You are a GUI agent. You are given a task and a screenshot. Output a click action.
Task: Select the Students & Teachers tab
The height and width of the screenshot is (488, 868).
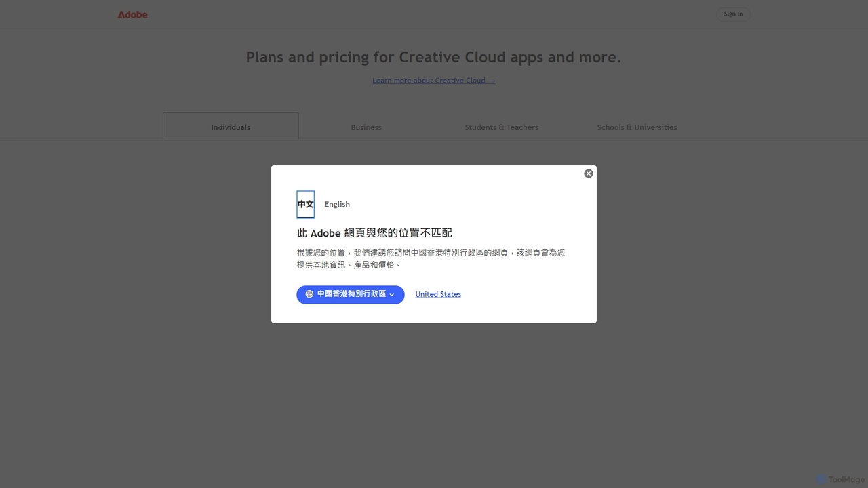pyautogui.click(x=502, y=127)
